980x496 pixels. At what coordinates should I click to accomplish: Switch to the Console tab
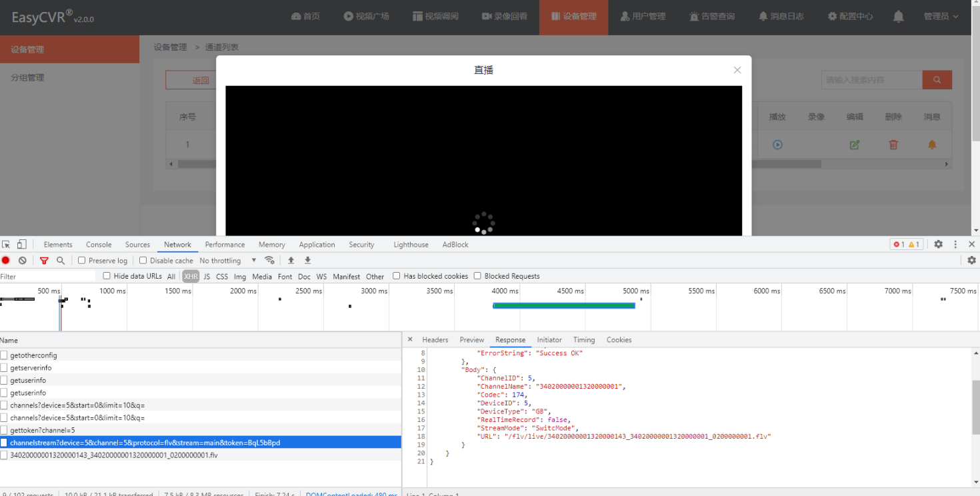click(x=99, y=245)
